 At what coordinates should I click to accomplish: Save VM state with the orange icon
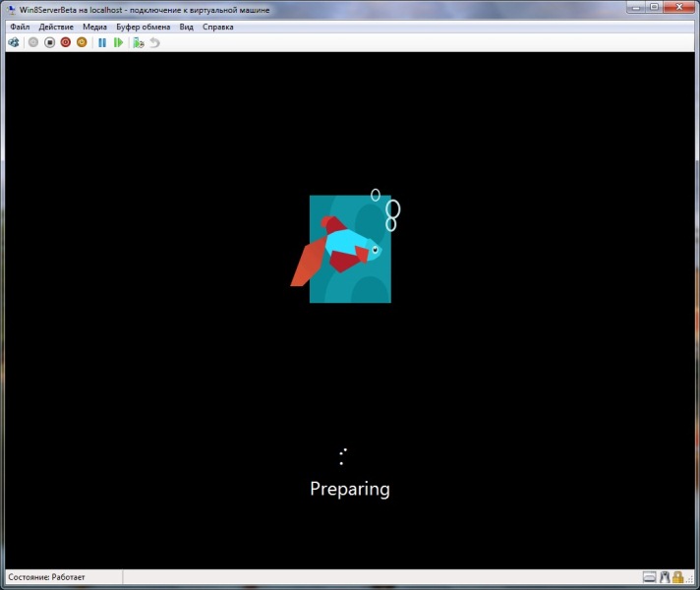click(82, 43)
